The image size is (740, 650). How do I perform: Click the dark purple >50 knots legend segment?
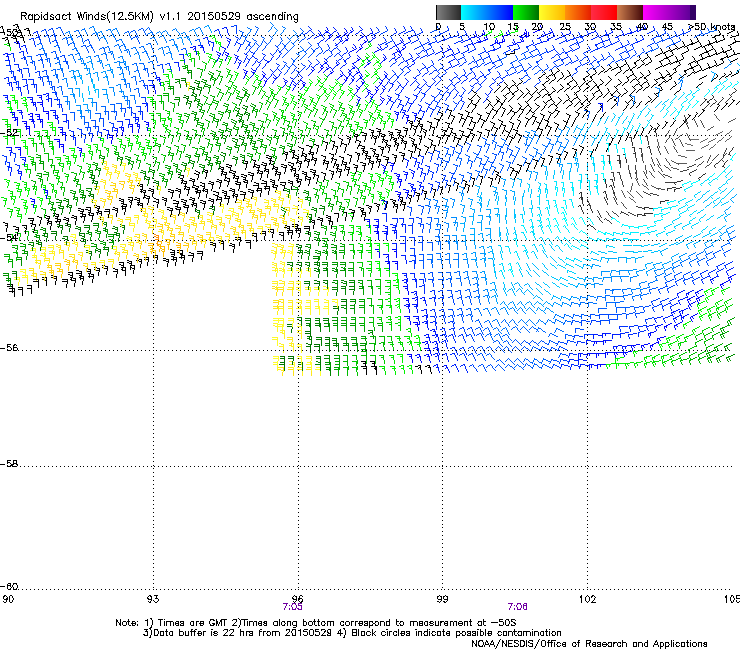coord(692,12)
